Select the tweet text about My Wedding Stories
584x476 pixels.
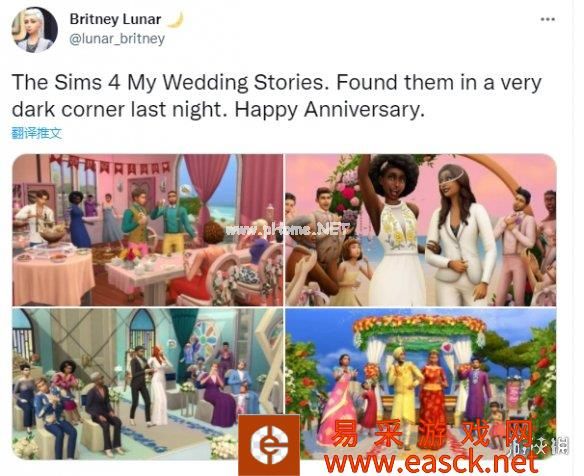coord(277,96)
